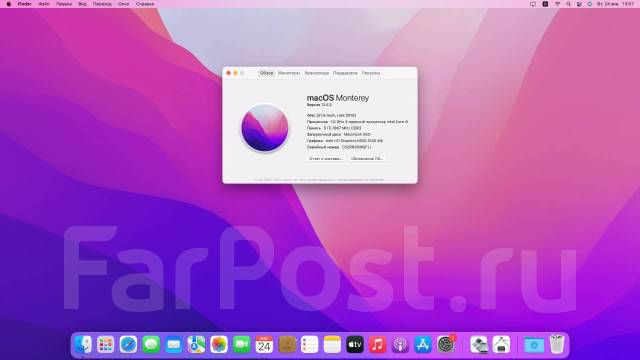Switch to the Поддержка tab
This screenshot has width=640, height=360.
tap(345, 73)
